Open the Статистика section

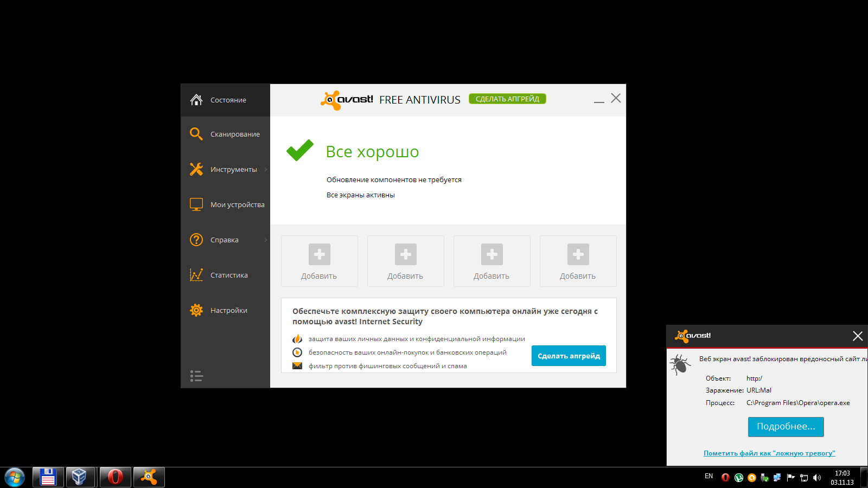click(225, 275)
